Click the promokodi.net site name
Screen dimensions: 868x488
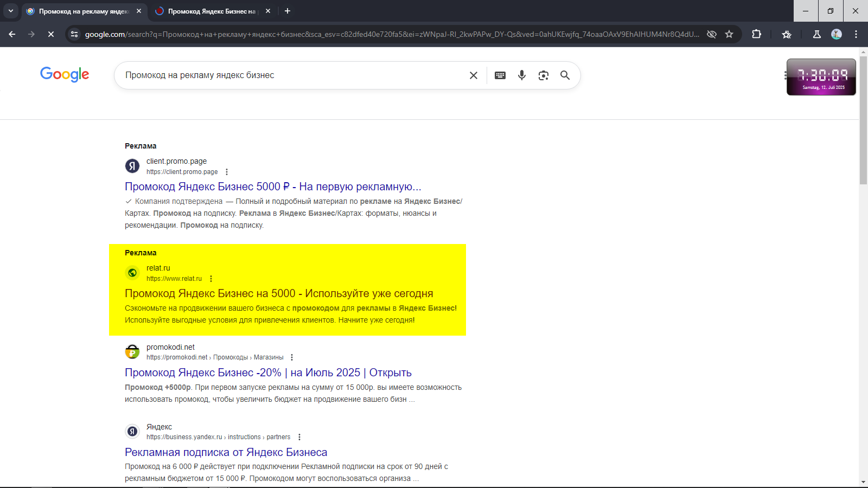(170, 347)
